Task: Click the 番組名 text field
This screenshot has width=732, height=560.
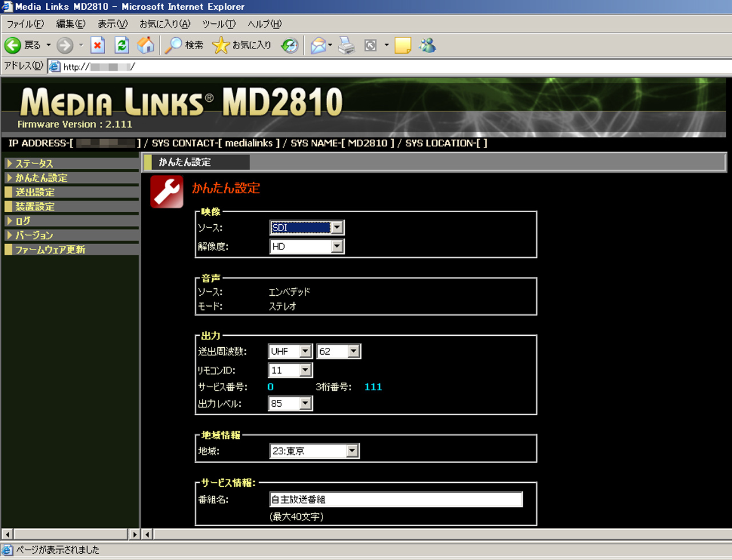Action: tap(396, 499)
